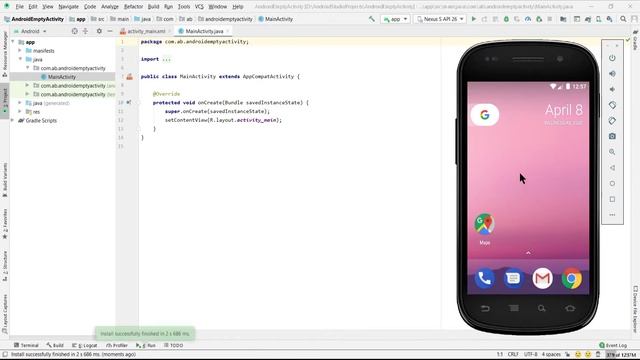The width and height of the screenshot is (640, 360).
Task: Expand the manifests folder
Action: [x=20, y=51]
